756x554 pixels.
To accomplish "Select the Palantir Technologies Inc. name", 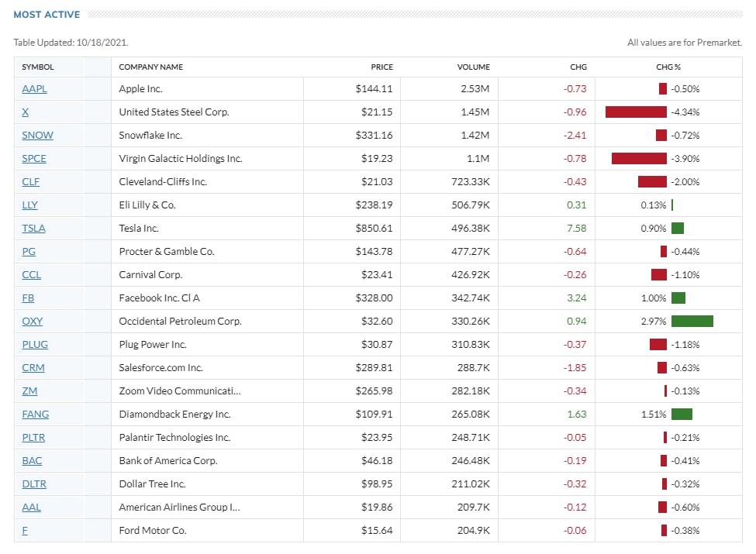I will (174, 438).
